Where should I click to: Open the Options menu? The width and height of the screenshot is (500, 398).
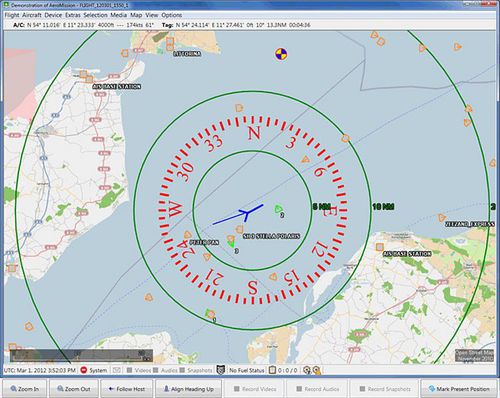[x=172, y=15]
